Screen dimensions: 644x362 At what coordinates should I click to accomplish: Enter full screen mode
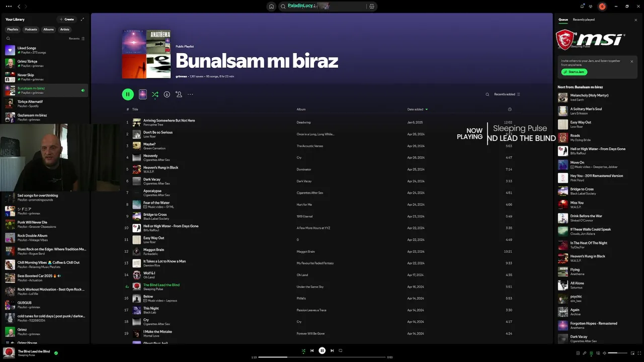click(x=639, y=353)
